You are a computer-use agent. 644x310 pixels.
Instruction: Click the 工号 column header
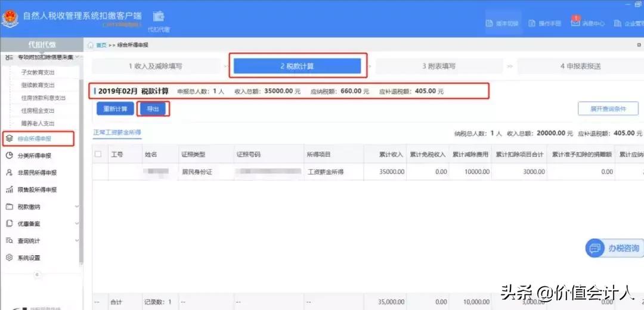(x=117, y=154)
